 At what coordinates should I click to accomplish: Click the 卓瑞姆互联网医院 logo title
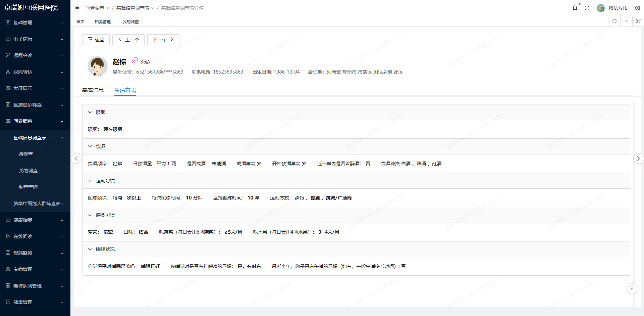pyautogui.click(x=31, y=7)
